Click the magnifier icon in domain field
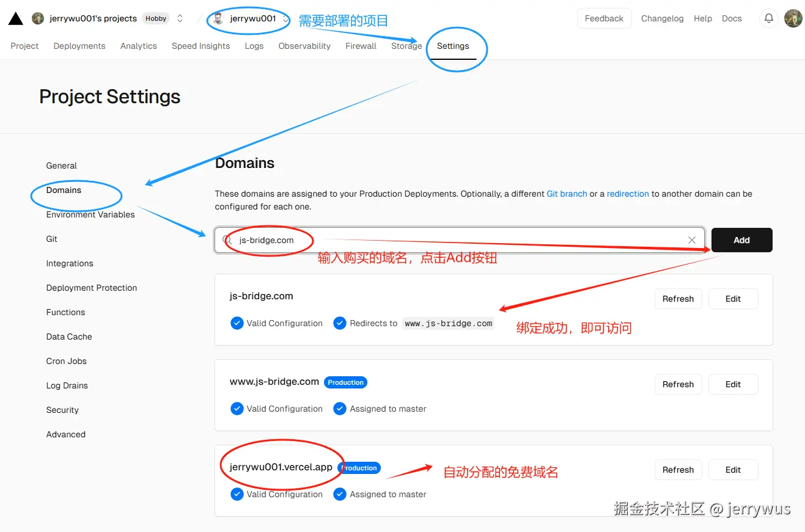Screen dimensions: 805x532 coord(227,240)
